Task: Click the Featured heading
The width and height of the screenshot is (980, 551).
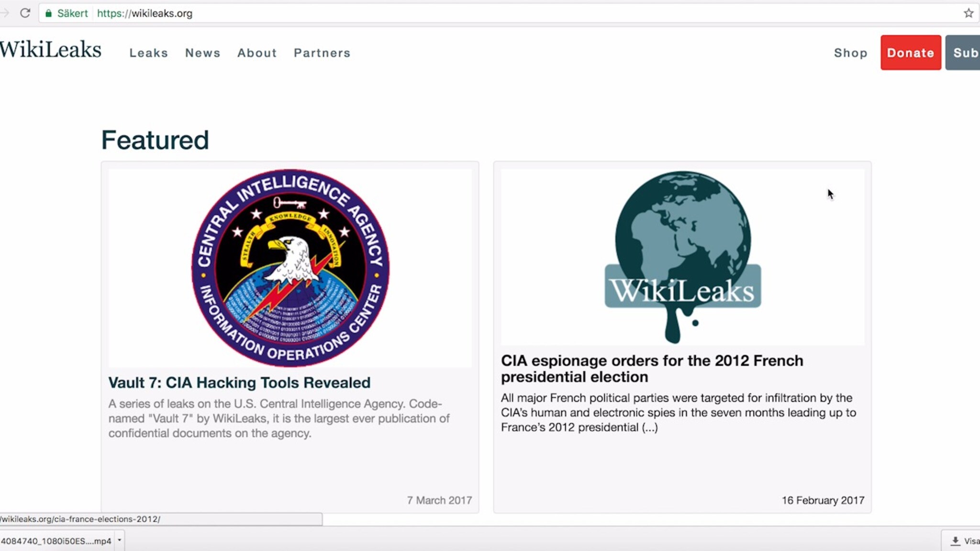Action: 155,140
